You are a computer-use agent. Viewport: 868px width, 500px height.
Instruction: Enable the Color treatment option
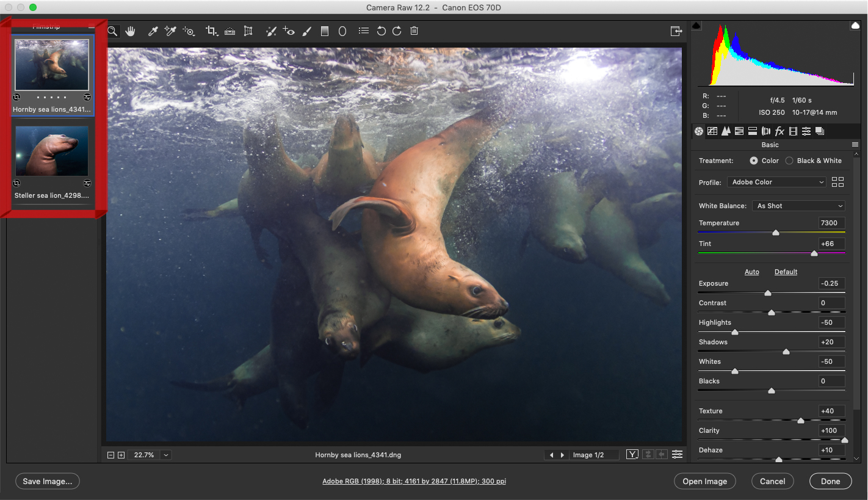tap(755, 161)
